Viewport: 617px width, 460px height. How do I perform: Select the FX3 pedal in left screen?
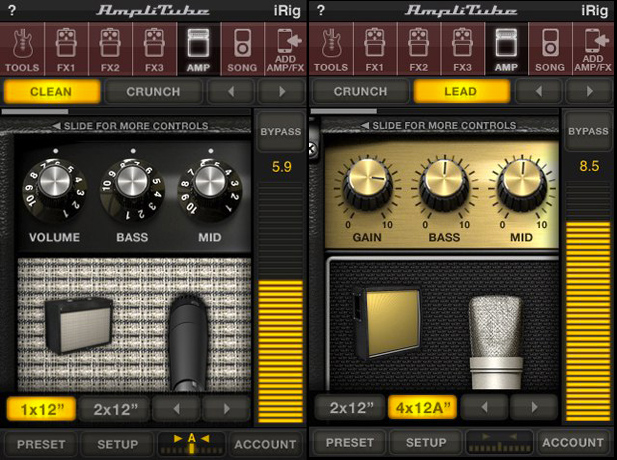pyautogui.click(x=154, y=49)
